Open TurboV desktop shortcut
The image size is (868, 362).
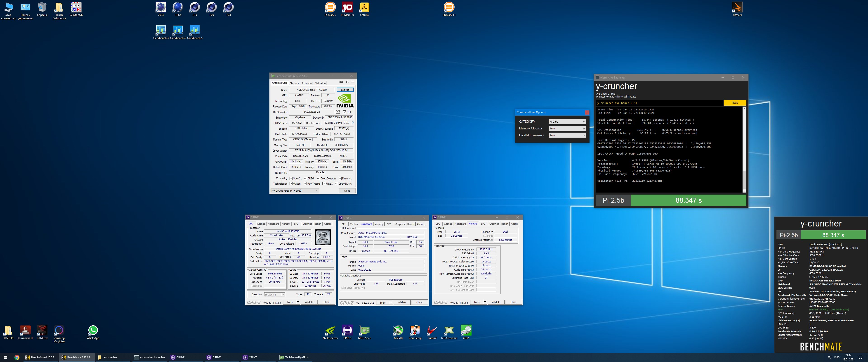[x=432, y=332]
